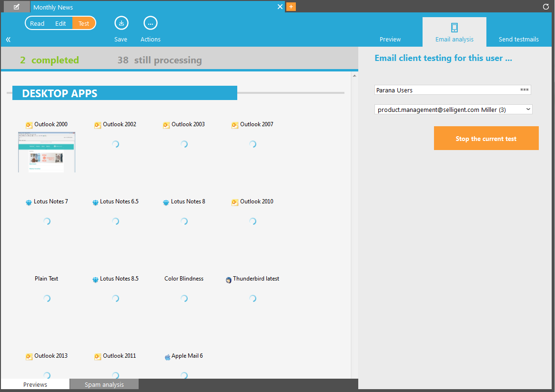Screen dimensions: 555x392
Task: Collapse panel with double chevron icon
Action: (x=8, y=40)
